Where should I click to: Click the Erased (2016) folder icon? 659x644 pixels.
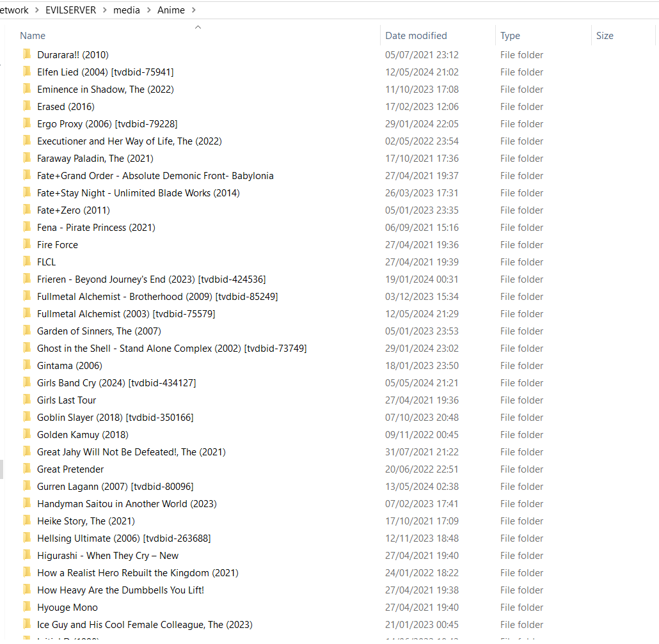[x=27, y=106]
